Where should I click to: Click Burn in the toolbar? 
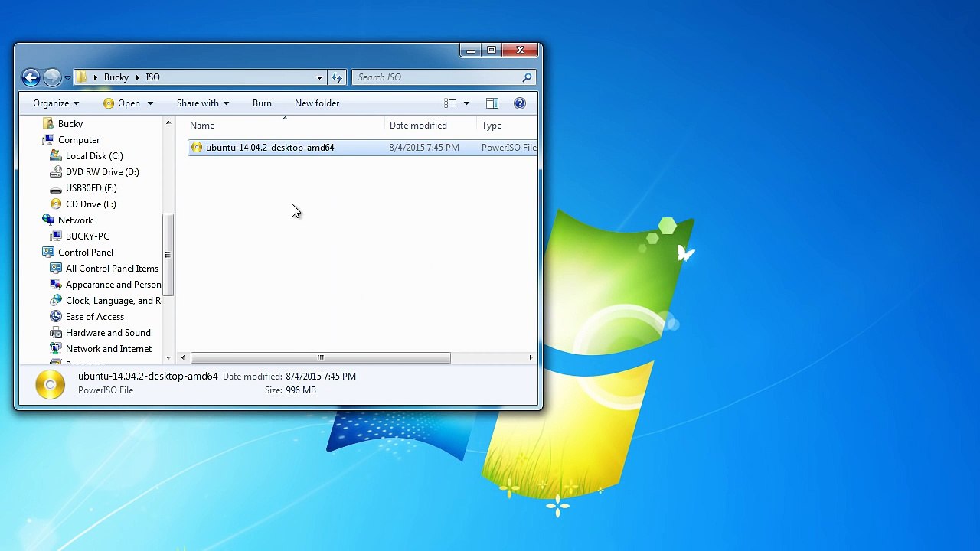pos(262,103)
